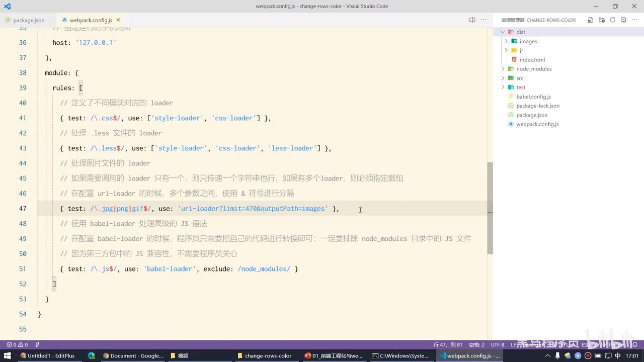Click the images folder icon
This screenshot has height=362, width=644.
click(514, 41)
